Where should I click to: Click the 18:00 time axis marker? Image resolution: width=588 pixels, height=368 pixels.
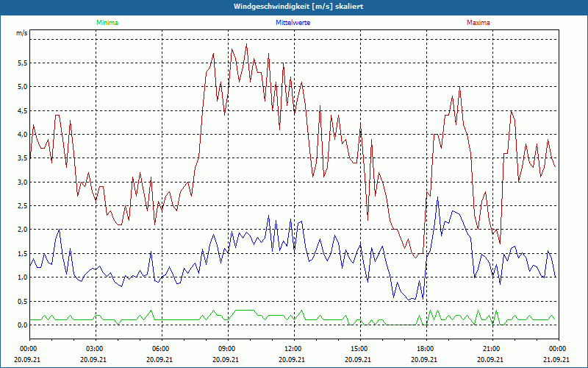425,349
